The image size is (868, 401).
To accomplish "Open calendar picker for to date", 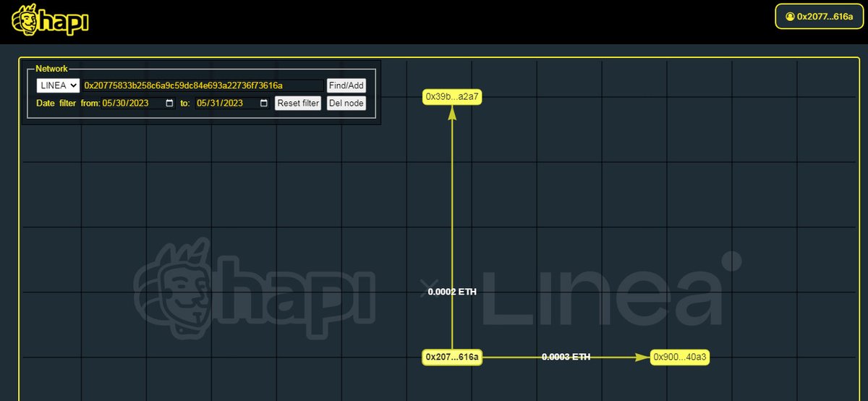I will (x=264, y=104).
